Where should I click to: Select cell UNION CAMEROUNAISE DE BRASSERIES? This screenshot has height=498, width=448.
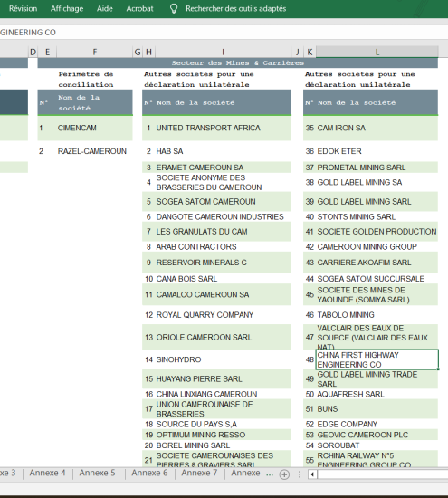click(224, 409)
